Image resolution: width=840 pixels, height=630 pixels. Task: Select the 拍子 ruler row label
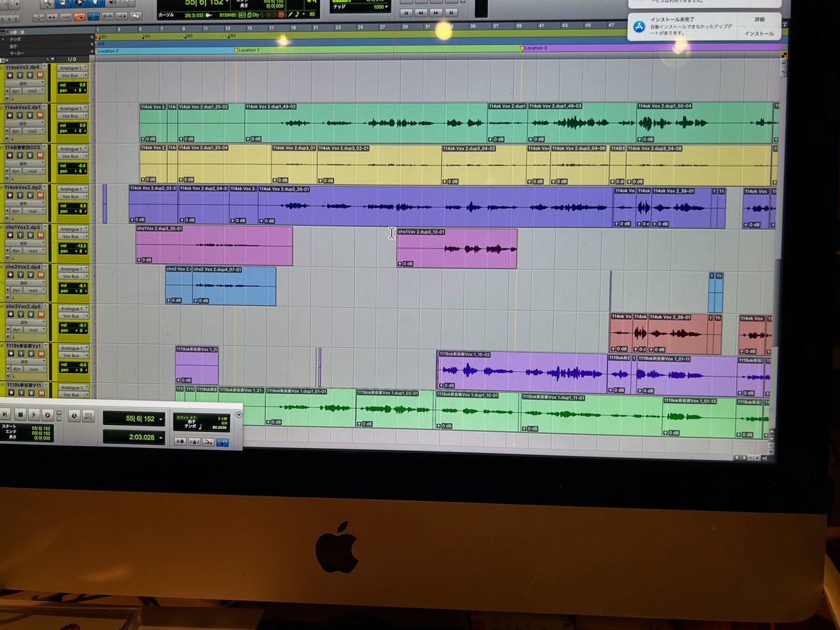[x=14, y=45]
